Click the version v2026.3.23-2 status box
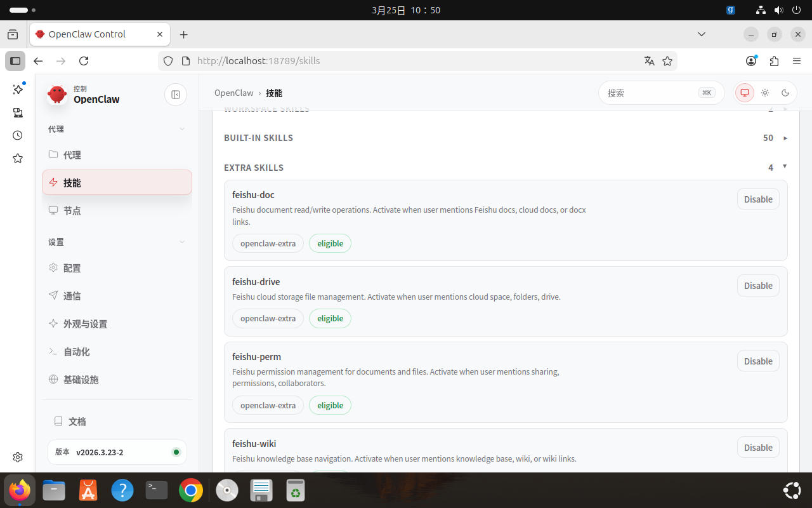The width and height of the screenshot is (812, 508). click(x=117, y=452)
